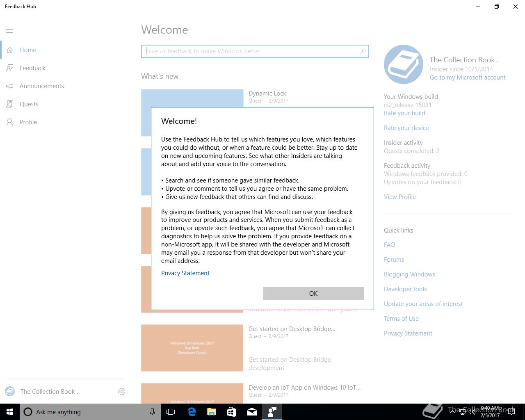Click the Cortana circle icon
Viewport: 525px width, 420px height.
(28, 412)
